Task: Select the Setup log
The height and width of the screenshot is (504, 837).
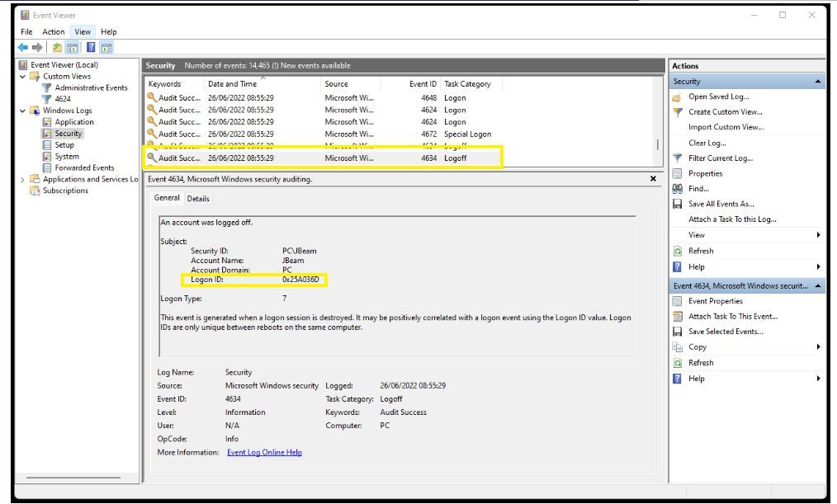Action: coord(64,145)
